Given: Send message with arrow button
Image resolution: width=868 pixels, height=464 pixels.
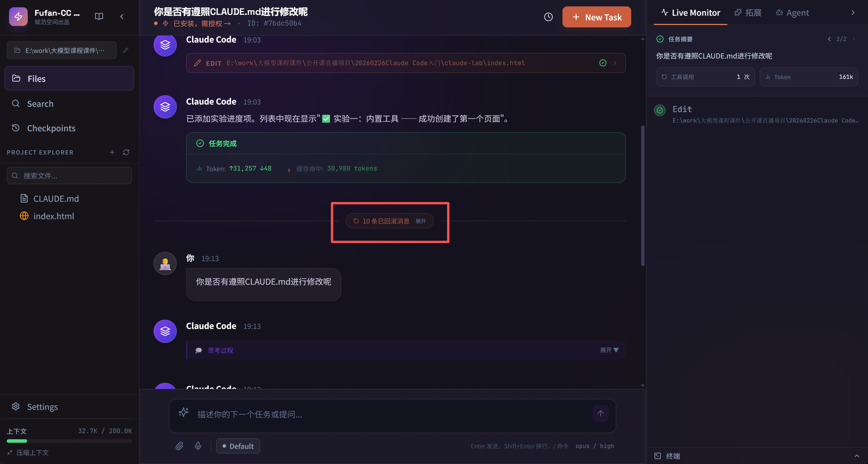Looking at the screenshot, I should [x=600, y=413].
